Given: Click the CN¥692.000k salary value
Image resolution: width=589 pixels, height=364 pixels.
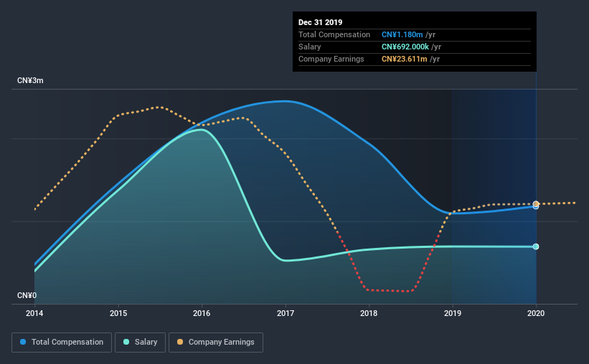Looking at the screenshot, I should point(405,47).
